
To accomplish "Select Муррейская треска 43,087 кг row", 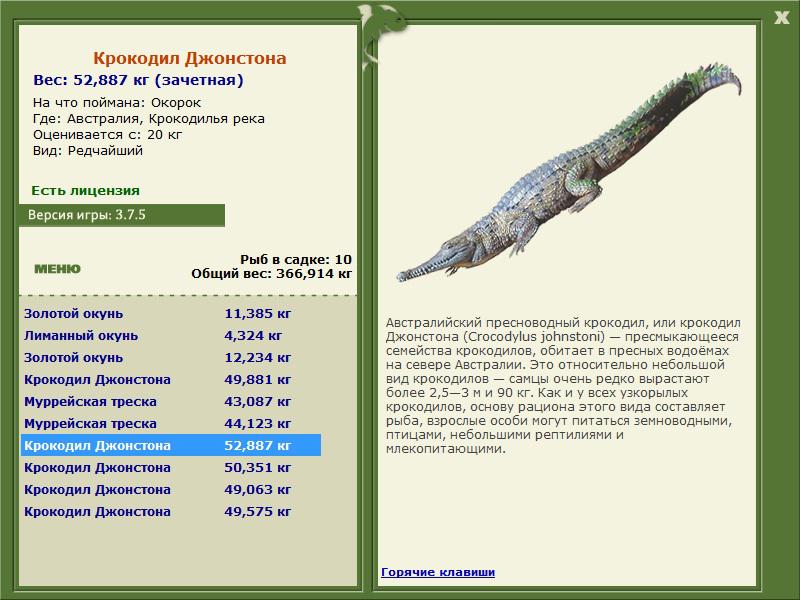I will point(171,401).
